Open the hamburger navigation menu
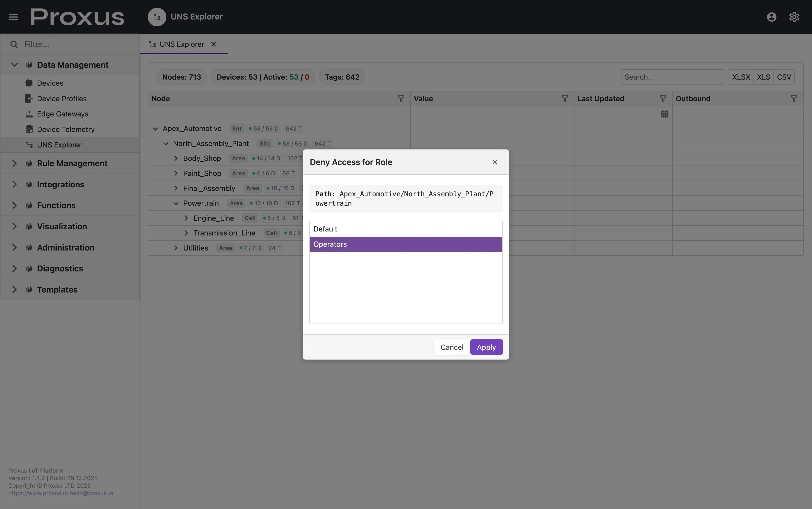 pos(13,16)
